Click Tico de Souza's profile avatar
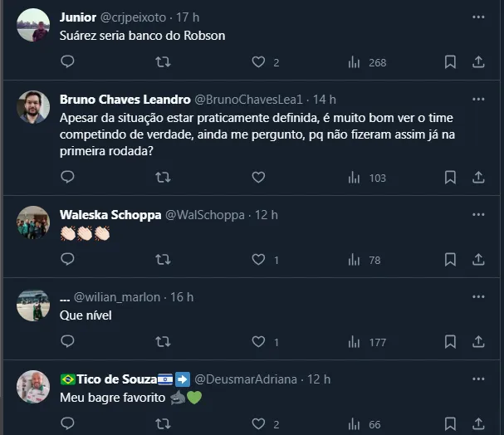This screenshot has width=504, height=435. [x=33, y=387]
